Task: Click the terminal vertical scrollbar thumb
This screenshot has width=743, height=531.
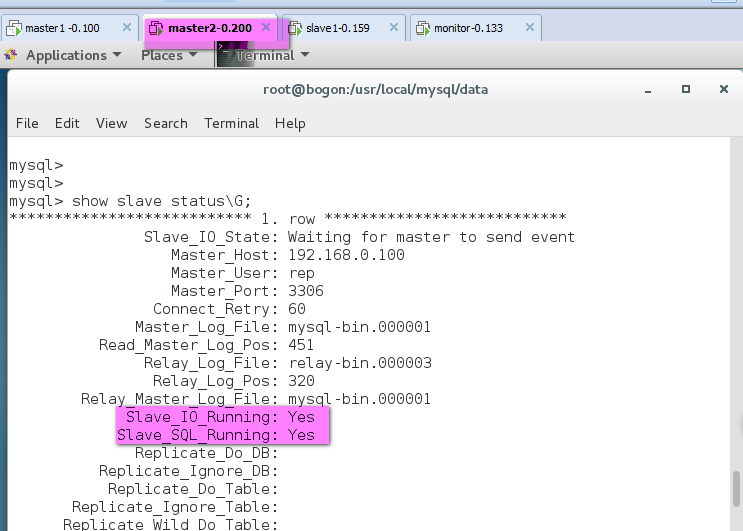Action: click(736, 489)
